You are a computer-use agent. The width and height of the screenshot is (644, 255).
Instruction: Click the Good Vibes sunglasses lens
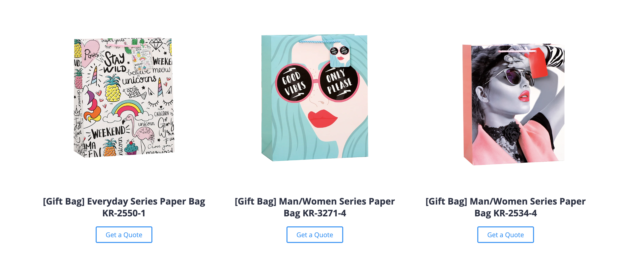pyautogui.click(x=294, y=83)
